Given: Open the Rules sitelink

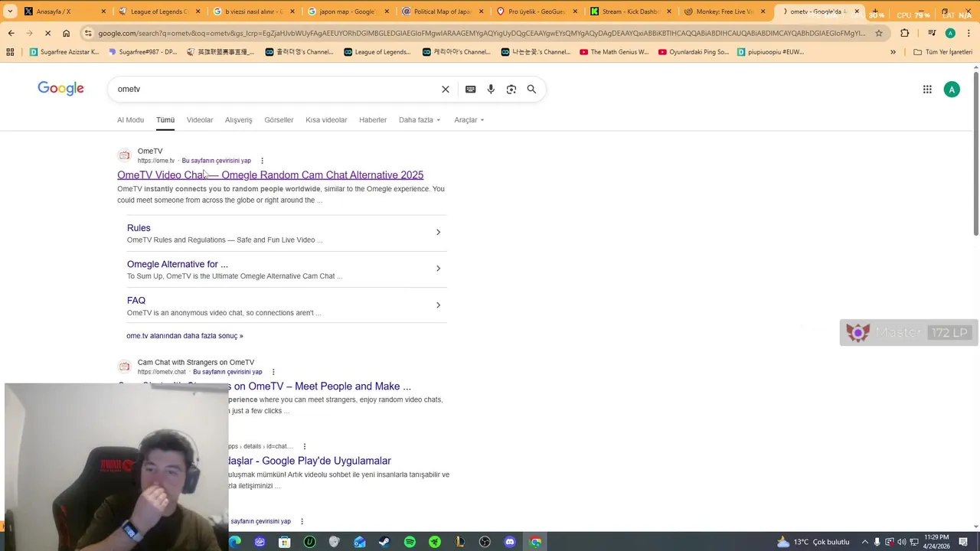Looking at the screenshot, I should click(139, 228).
